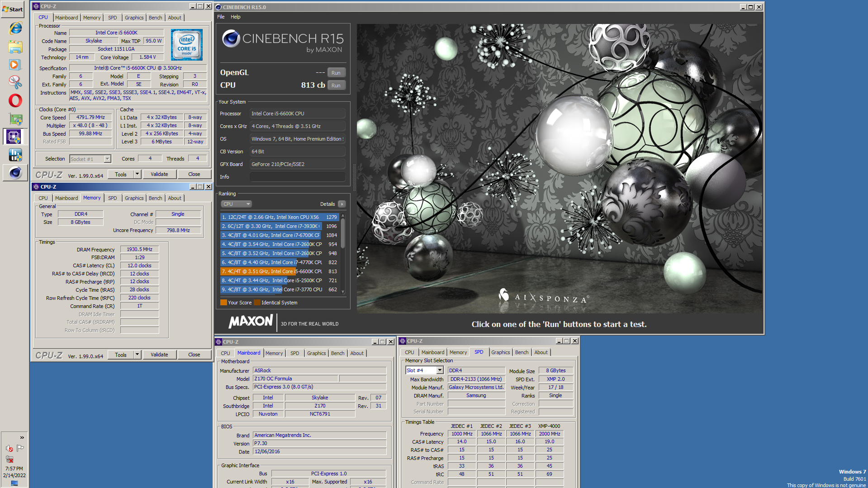Open the Socket #1 selection dropdown
Image resolution: width=868 pixels, height=488 pixels.
point(90,159)
